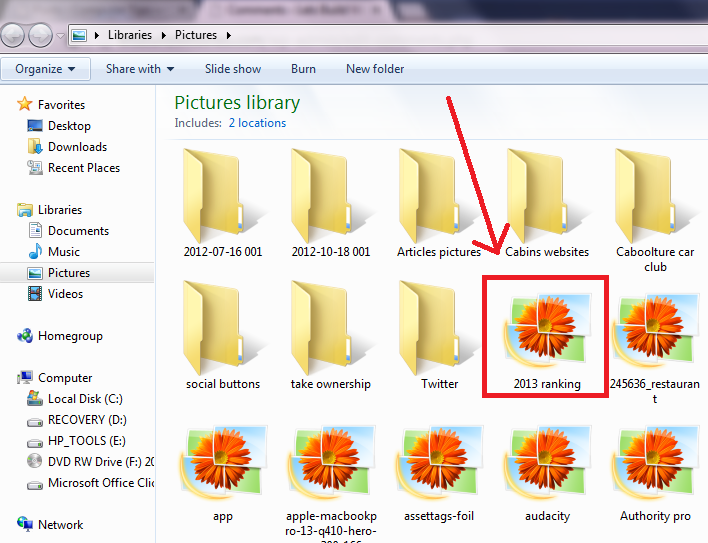The height and width of the screenshot is (543, 708).
Task: Open the Articles pictures folder
Action: (x=439, y=196)
